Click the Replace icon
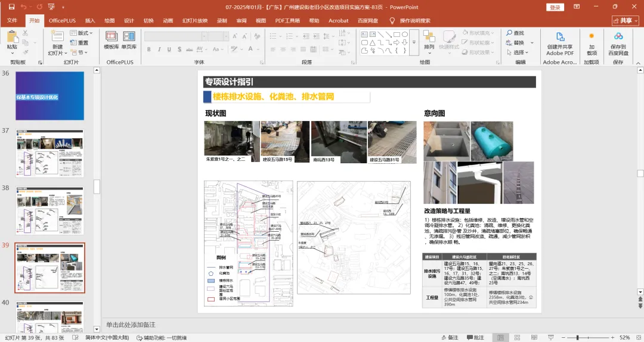The image size is (644, 342). click(509, 43)
